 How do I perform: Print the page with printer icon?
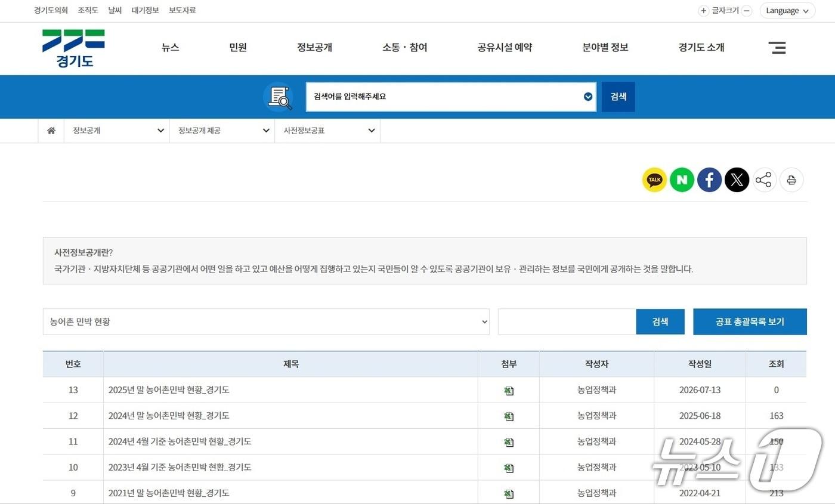[x=791, y=180]
